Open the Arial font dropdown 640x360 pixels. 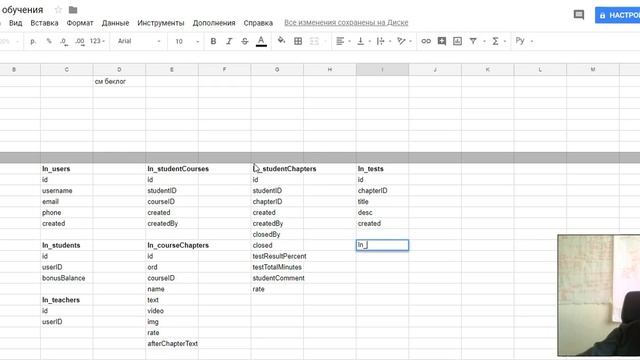[x=139, y=41]
